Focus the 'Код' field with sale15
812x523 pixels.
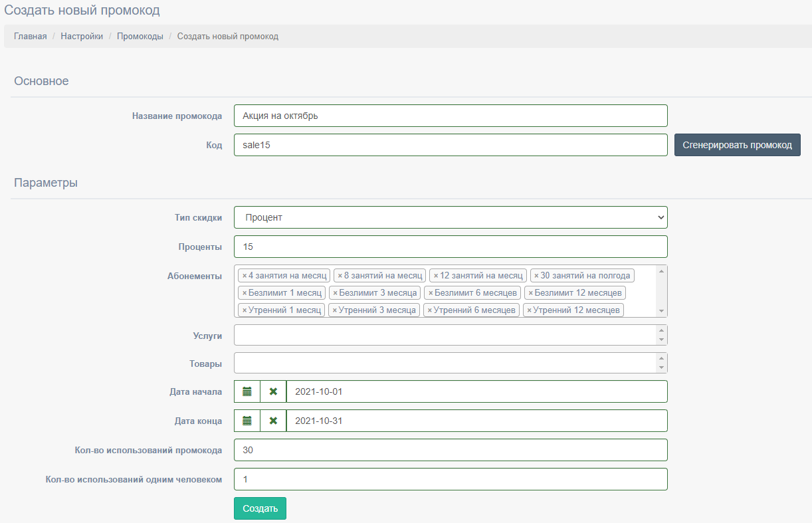[451, 145]
